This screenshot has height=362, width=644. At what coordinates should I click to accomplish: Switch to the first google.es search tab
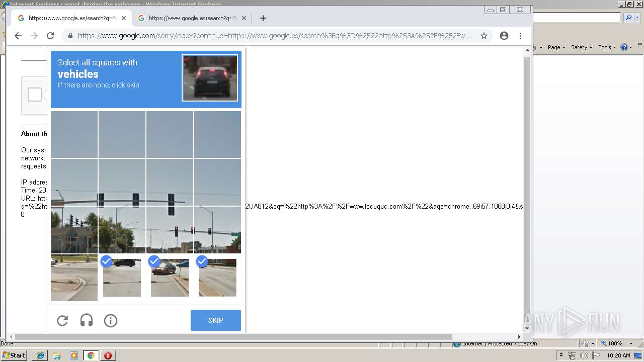[72, 18]
